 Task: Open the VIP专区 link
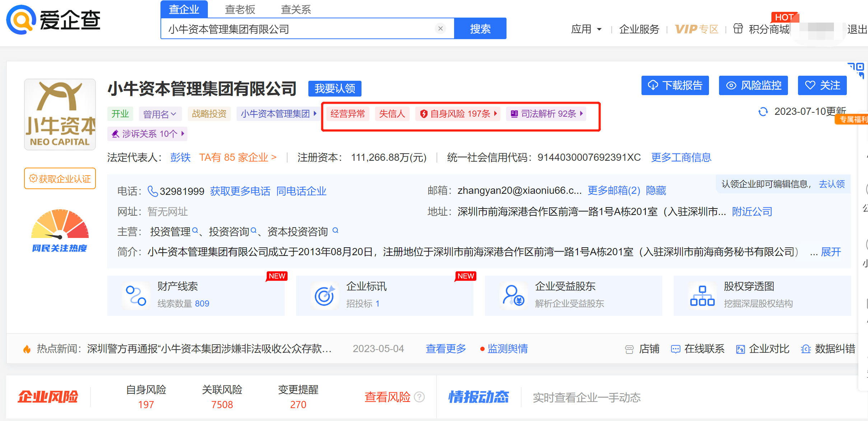(x=696, y=29)
